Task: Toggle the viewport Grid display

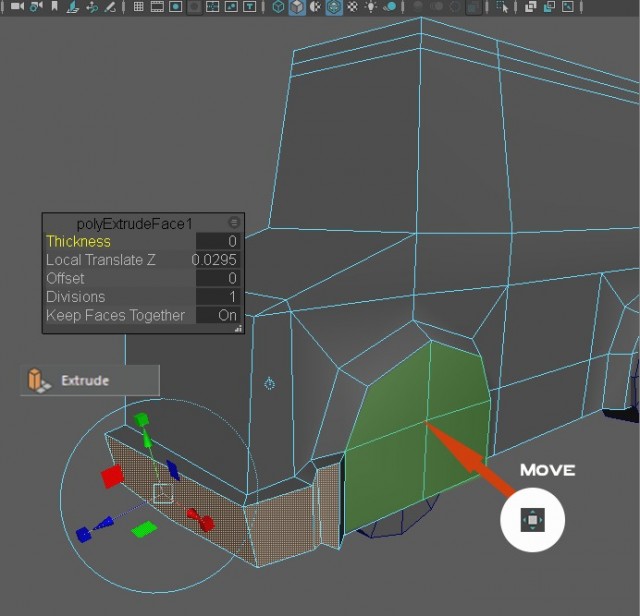Action: (x=139, y=7)
